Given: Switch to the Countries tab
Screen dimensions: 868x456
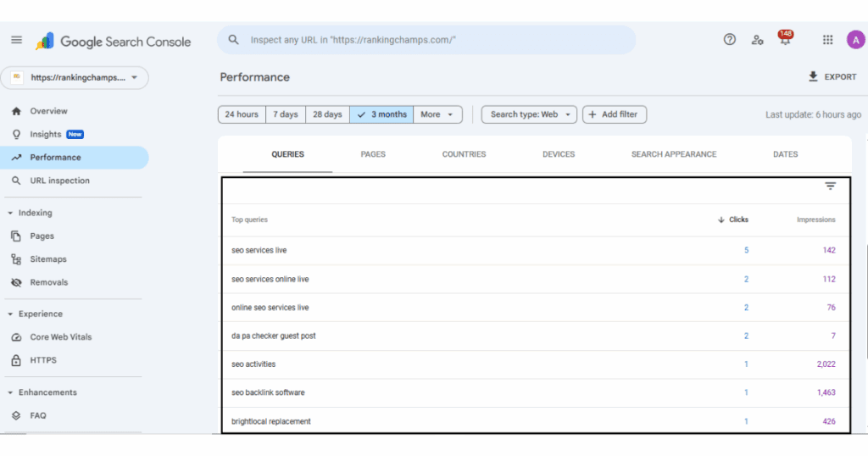Looking at the screenshot, I should pyautogui.click(x=464, y=154).
